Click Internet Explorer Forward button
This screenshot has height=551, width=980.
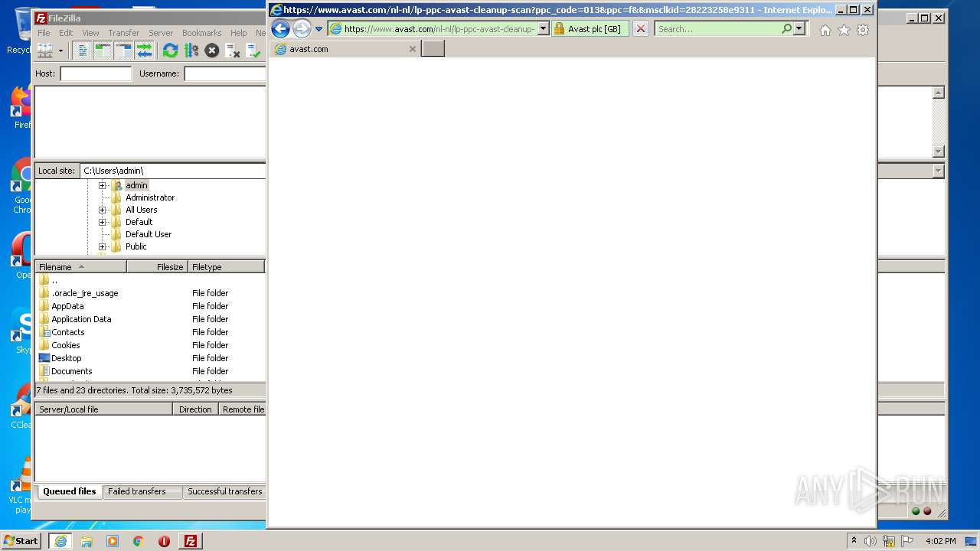(302, 29)
